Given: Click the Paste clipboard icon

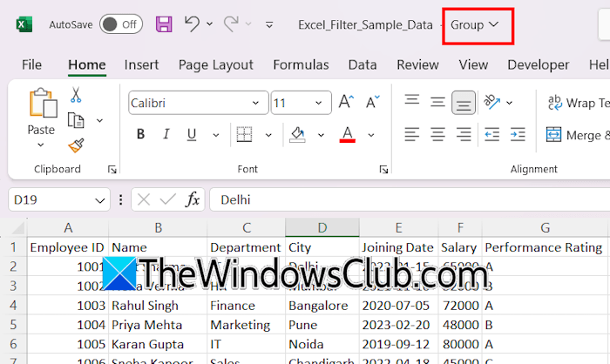Looking at the screenshot, I should [x=43, y=103].
